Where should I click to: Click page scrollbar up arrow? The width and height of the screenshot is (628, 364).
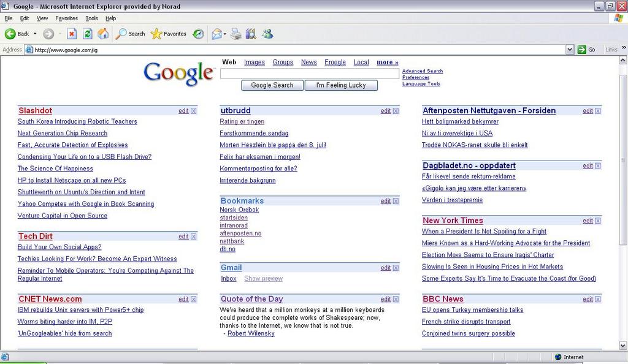pyautogui.click(x=623, y=61)
